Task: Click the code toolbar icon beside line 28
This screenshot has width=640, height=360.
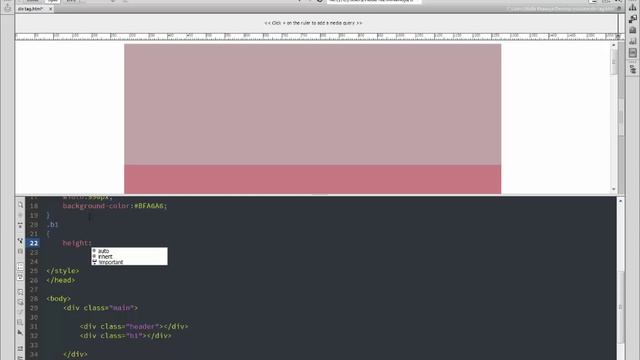Action: (x=20, y=292)
